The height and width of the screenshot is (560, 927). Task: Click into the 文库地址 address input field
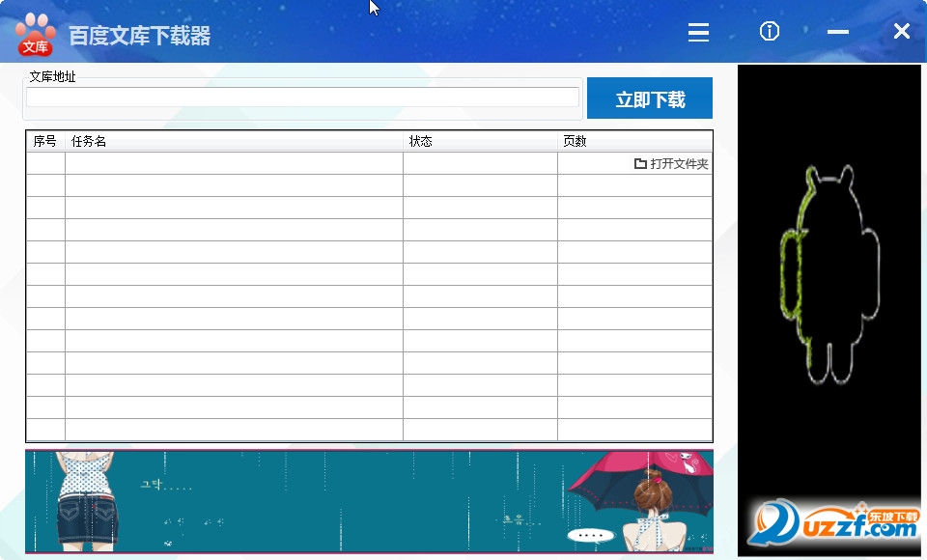302,97
